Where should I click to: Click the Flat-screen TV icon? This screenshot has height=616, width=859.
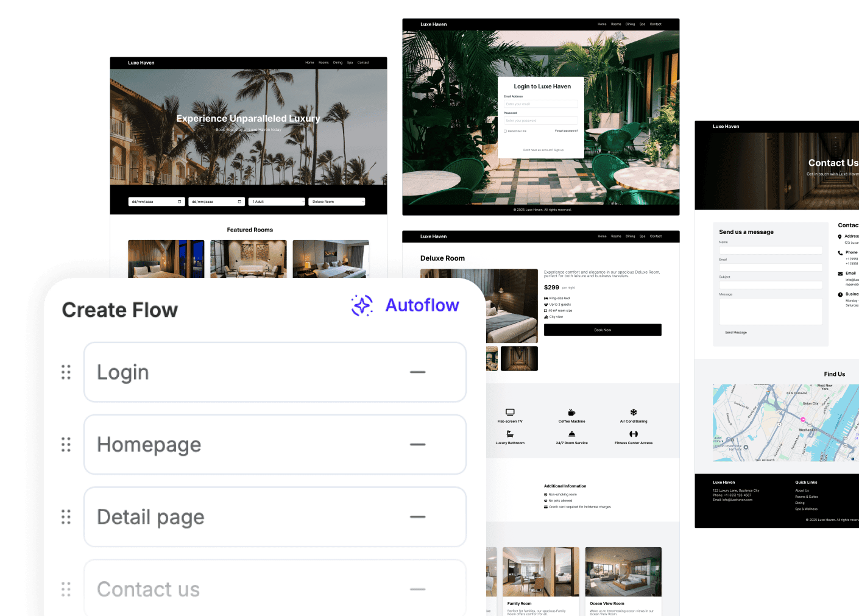point(509,412)
